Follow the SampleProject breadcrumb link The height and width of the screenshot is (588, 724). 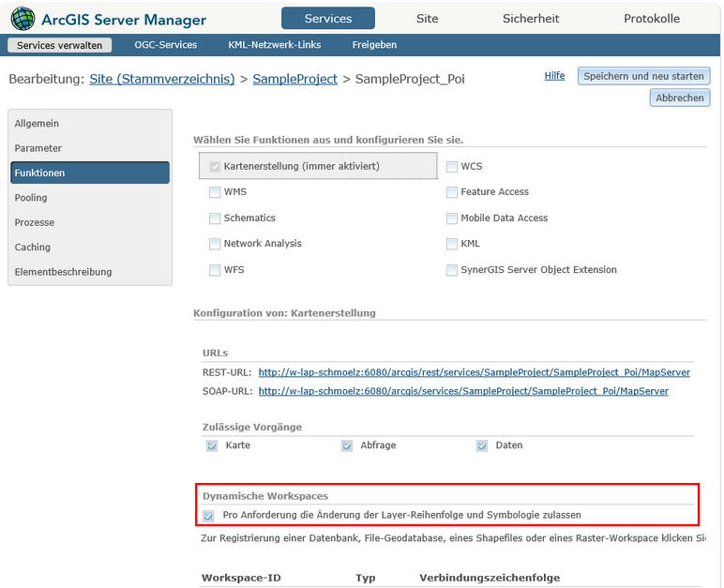(x=295, y=79)
